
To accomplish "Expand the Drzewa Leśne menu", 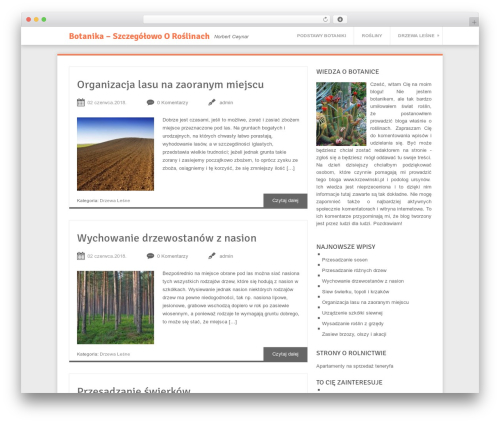I will point(417,36).
